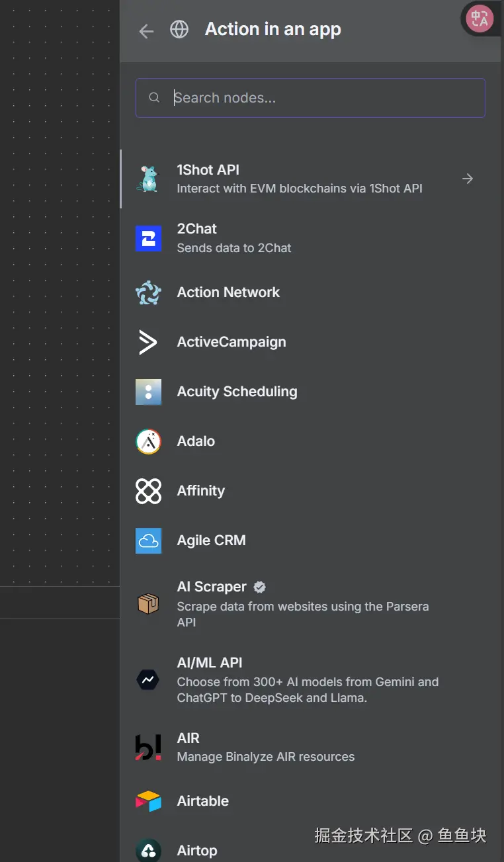Click the Action Network logo icon
The width and height of the screenshot is (504, 862).
click(x=148, y=292)
